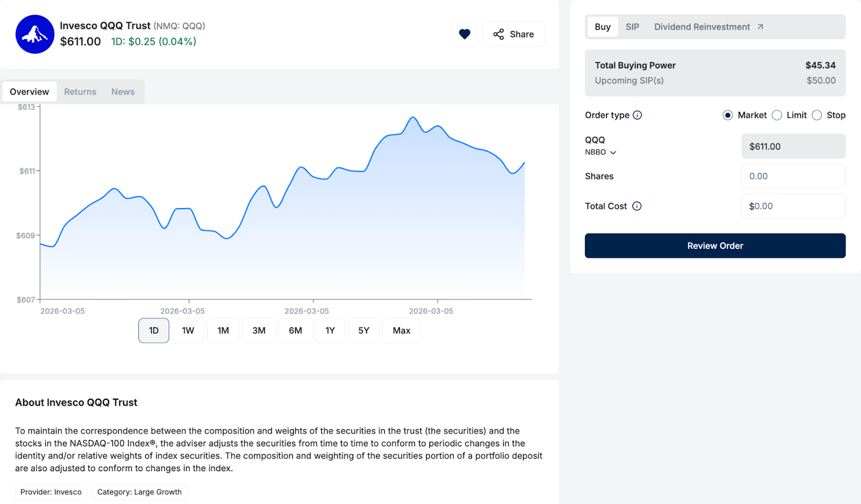Click the Invesco QQQ Trust logo
Viewport: 861px width, 504px height.
pyautogui.click(x=35, y=34)
